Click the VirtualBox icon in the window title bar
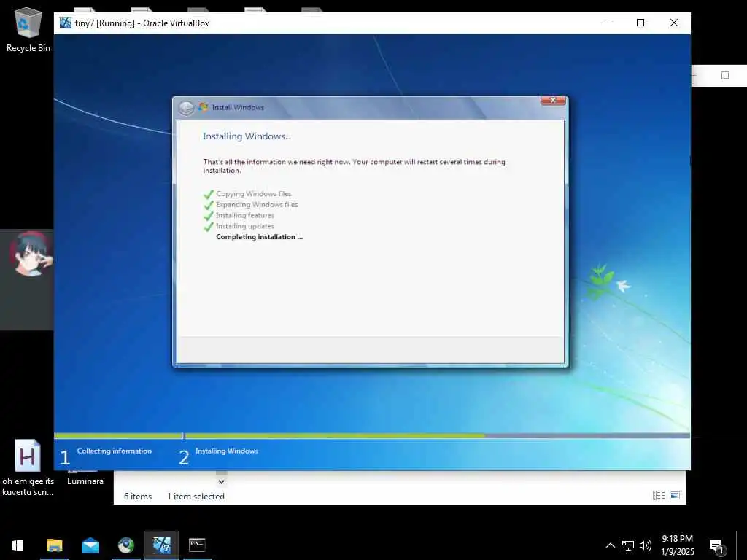The height and width of the screenshot is (560, 747). coord(65,23)
